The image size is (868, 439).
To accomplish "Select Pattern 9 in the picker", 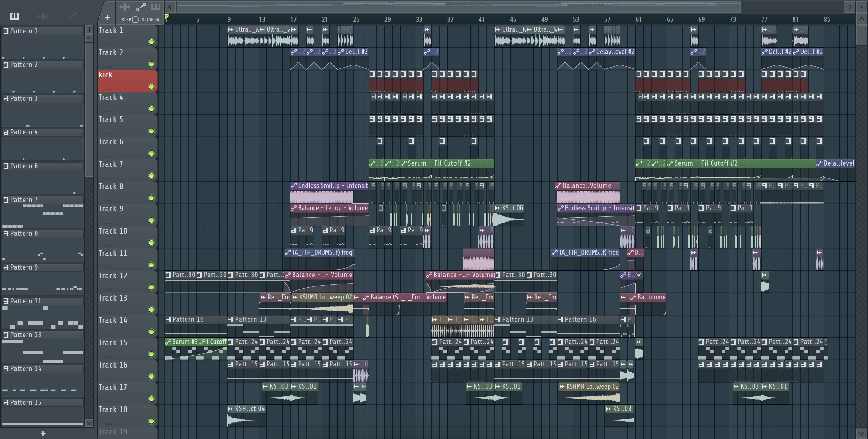I will tap(43, 267).
